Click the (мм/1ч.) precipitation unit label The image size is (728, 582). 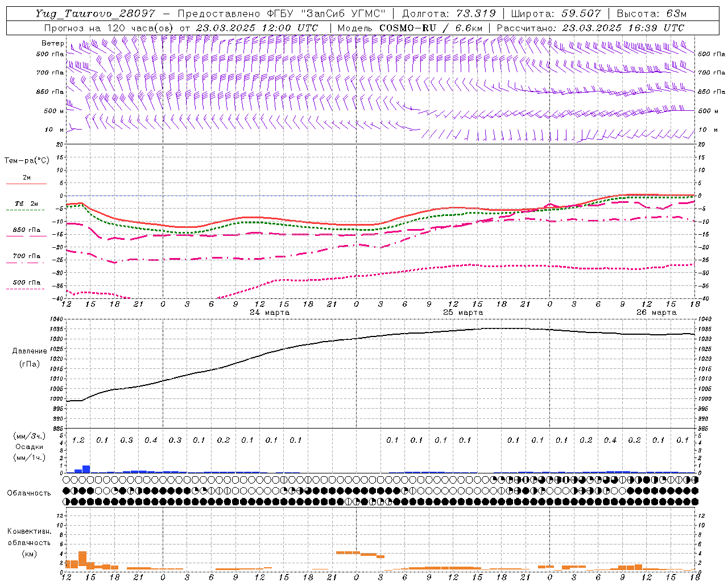coord(29,458)
